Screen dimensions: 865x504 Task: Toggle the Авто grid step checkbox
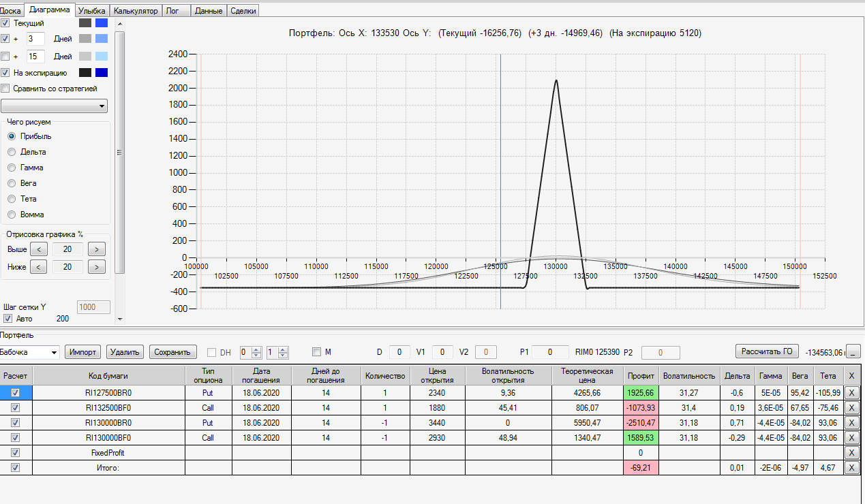click(x=8, y=319)
